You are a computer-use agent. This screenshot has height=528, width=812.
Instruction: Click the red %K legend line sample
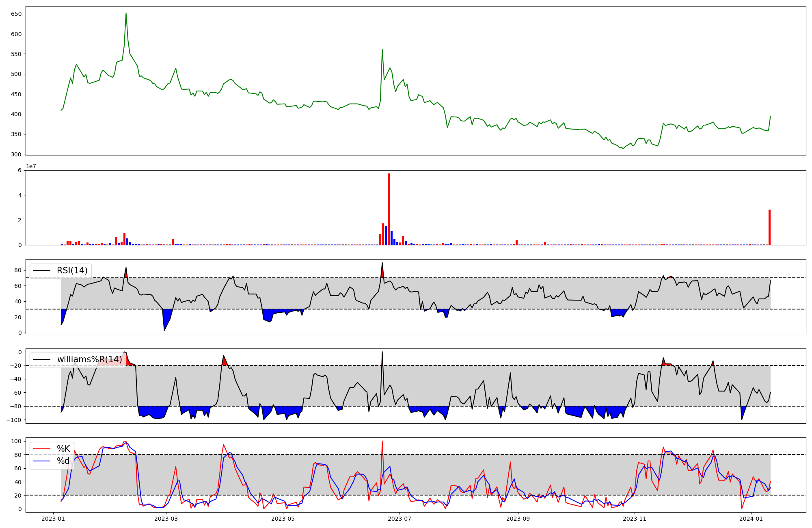click(x=41, y=449)
